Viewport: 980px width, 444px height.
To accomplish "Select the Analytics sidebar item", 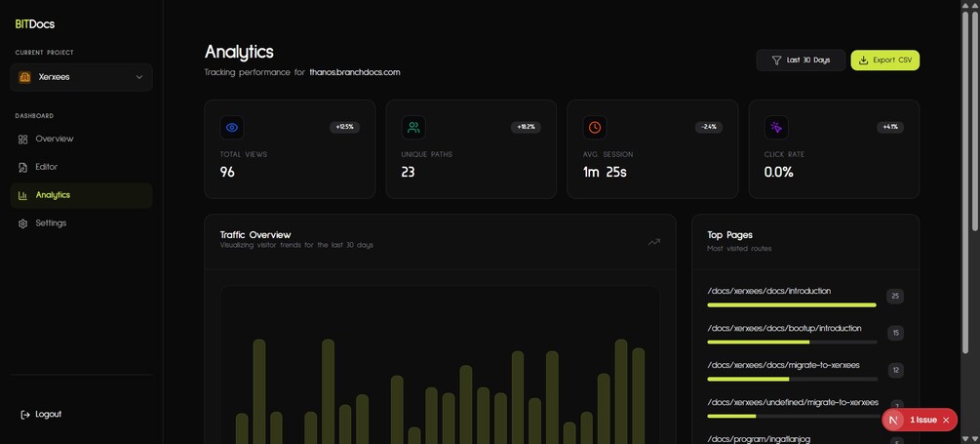I will point(81,195).
